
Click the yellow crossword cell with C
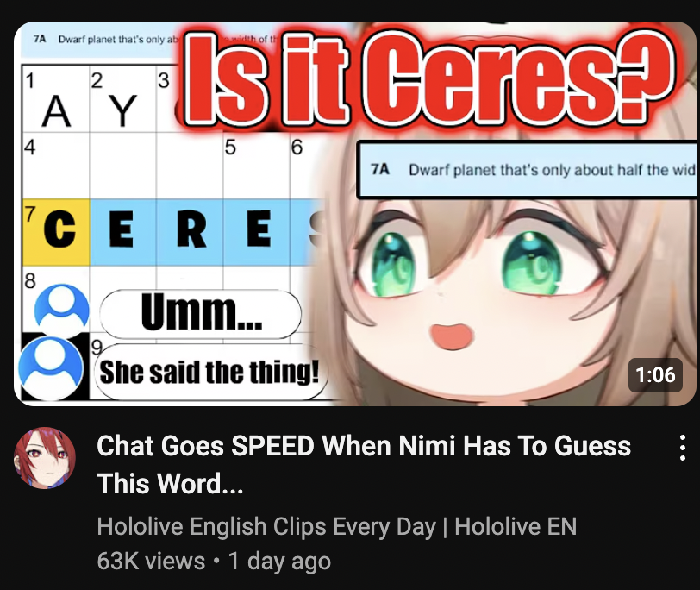[x=56, y=232]
